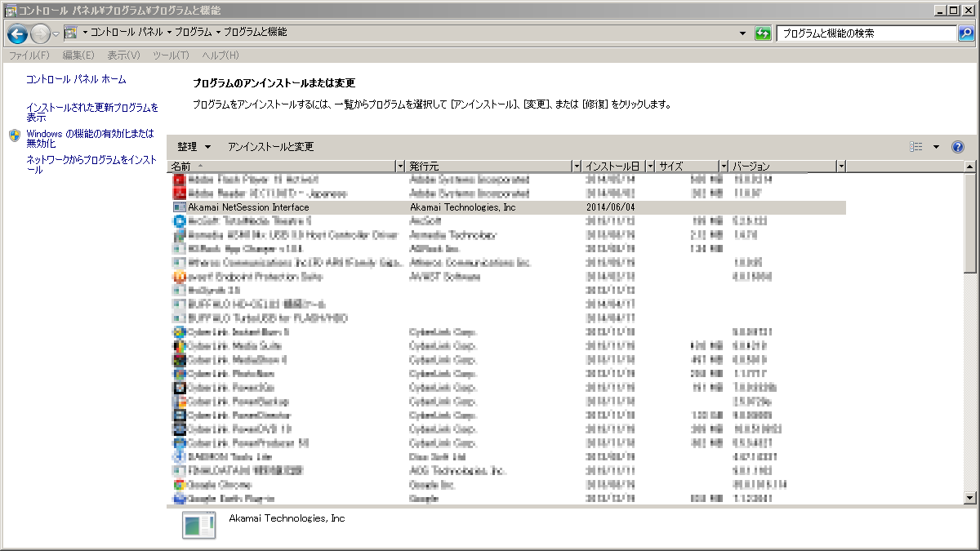Open the ファイル(F) menu

tap(29, 56)
